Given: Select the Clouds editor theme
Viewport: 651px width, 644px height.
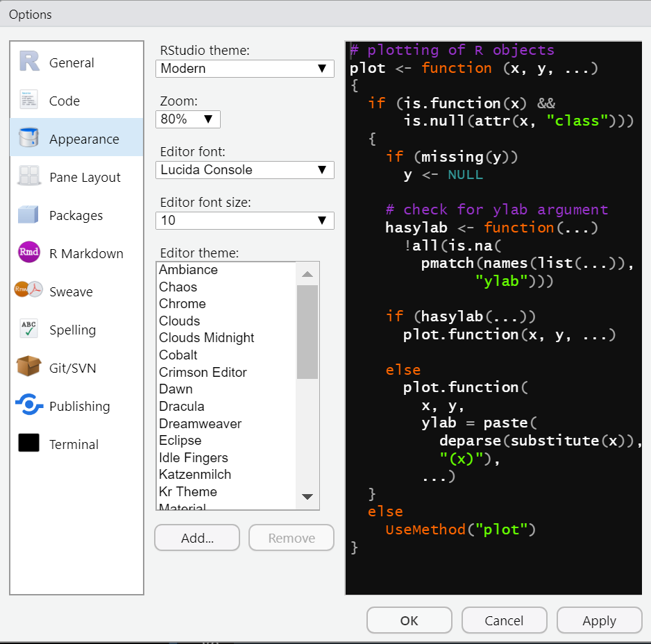Looking at the screenshot, I should tap(226, 321).
